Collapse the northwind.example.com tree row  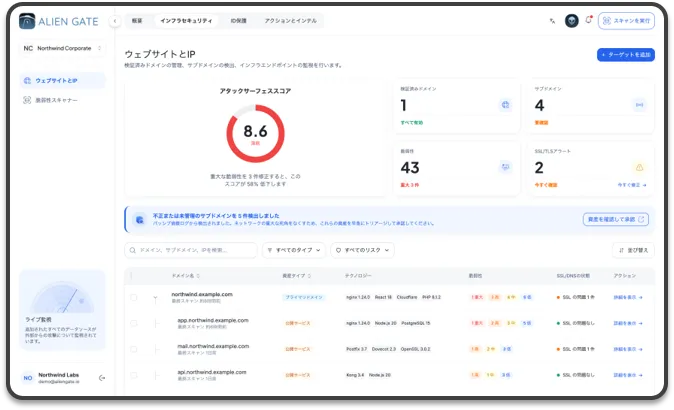pyautogui.click(x=155, y=298)
